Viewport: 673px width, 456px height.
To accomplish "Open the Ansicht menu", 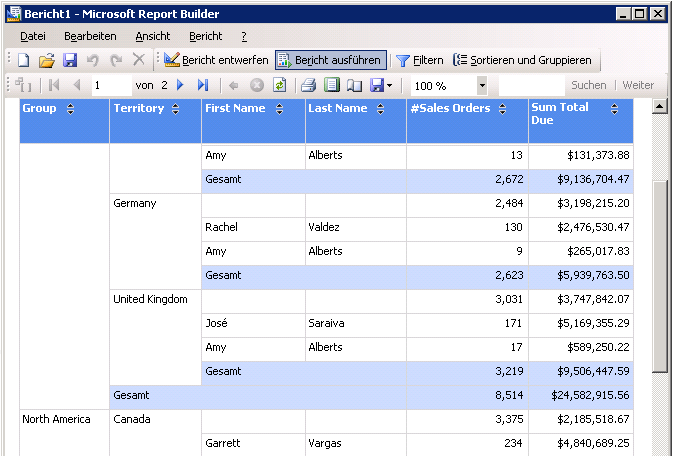I will point(153,36).
